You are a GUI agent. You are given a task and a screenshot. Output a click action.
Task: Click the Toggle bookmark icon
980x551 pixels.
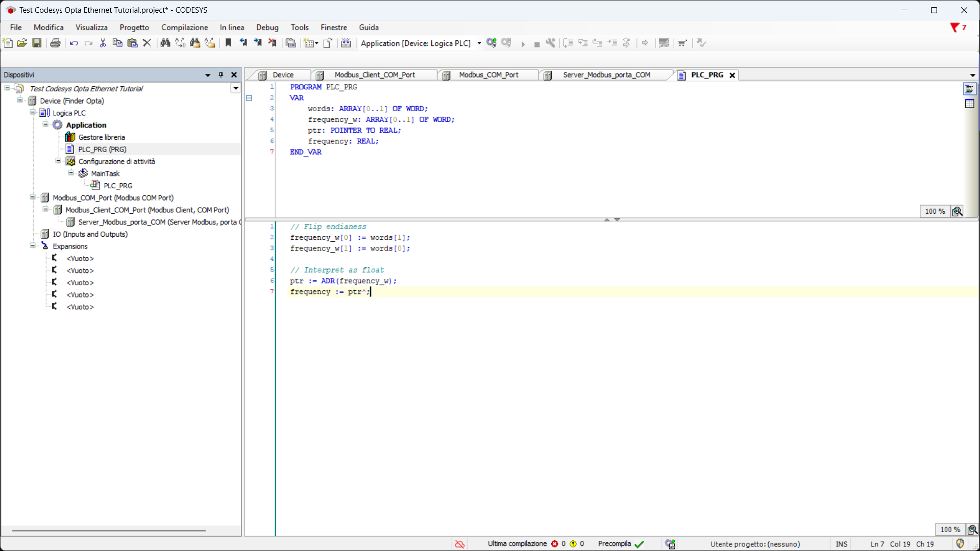click(228, 43)
